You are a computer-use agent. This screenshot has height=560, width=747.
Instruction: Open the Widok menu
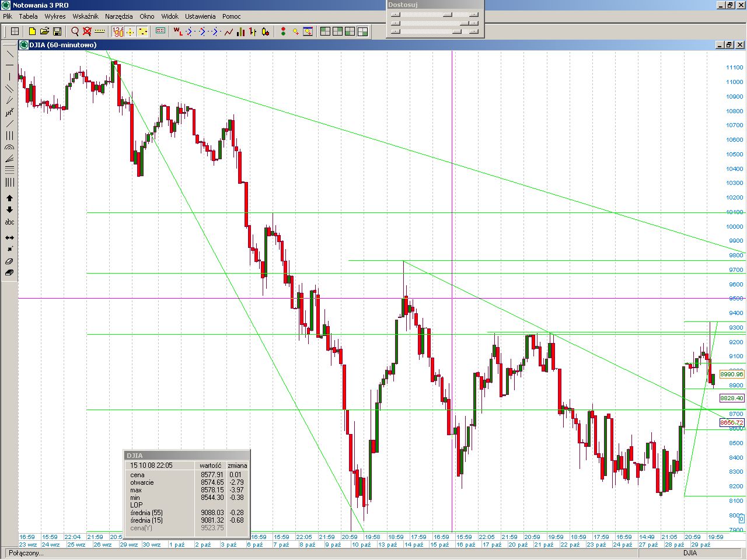pos(170,16)
